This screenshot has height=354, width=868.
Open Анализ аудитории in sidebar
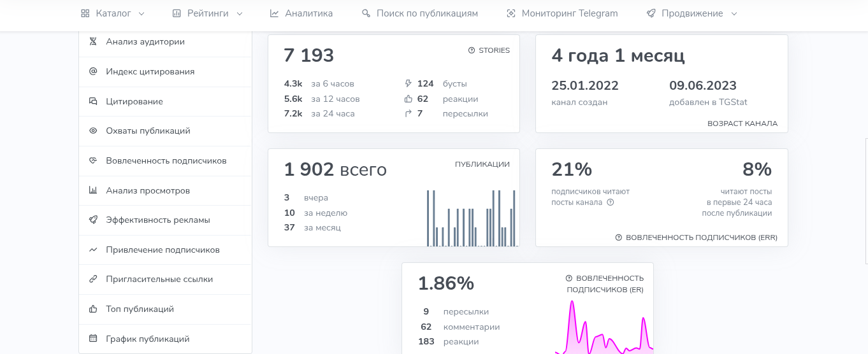165,42
